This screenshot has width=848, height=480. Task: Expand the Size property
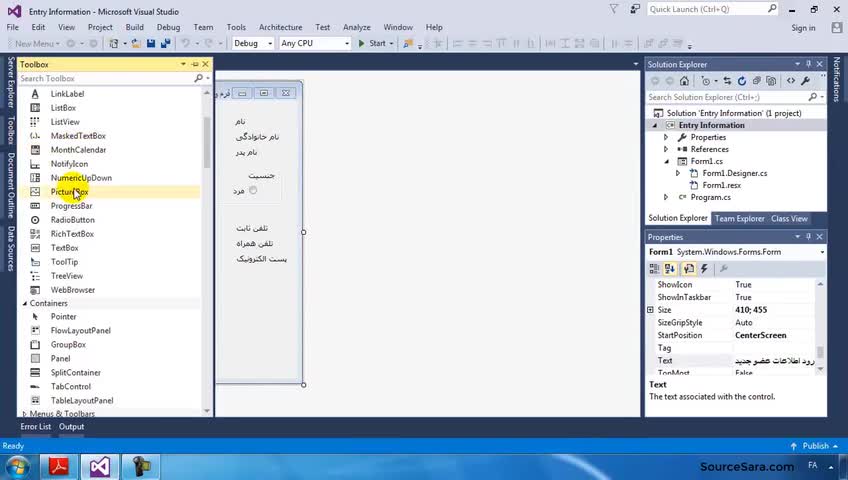pyautogui.click(x=651, y=310)
